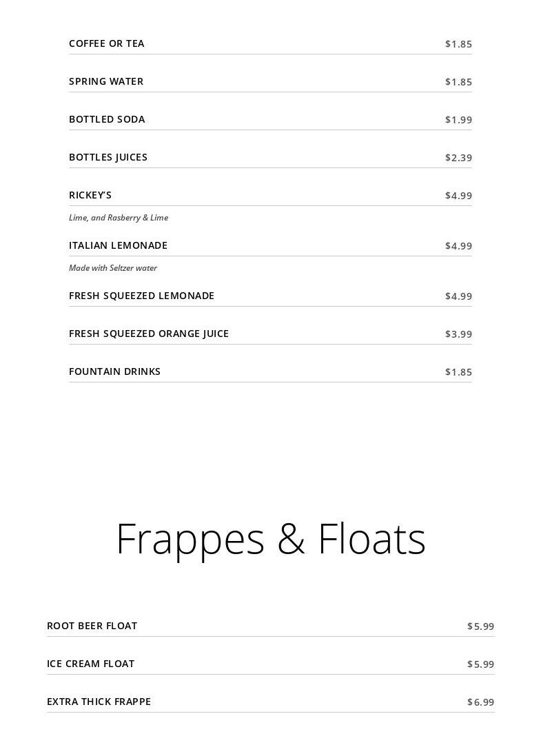The height and width of the screenshot is (756, 541).
Task: Select the Lime, and Rasberry & Lime description
Action: coord(119,218)
